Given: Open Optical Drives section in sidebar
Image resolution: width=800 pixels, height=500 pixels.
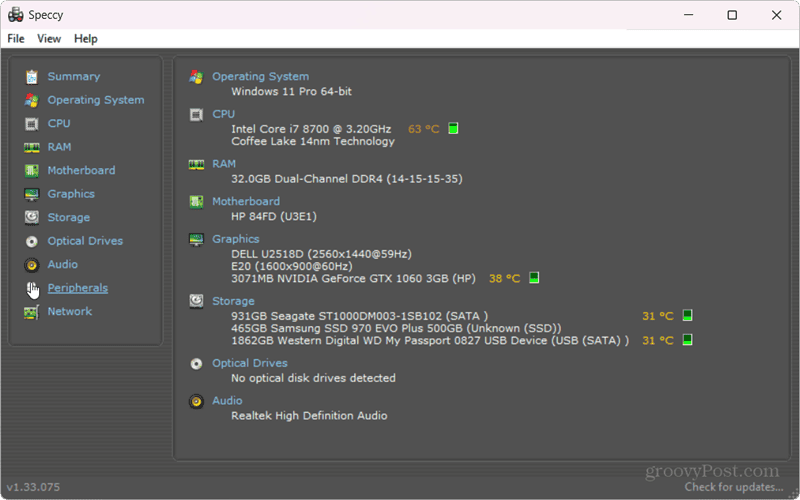Looking at the screenshot, I should click(x=85, y=241).
